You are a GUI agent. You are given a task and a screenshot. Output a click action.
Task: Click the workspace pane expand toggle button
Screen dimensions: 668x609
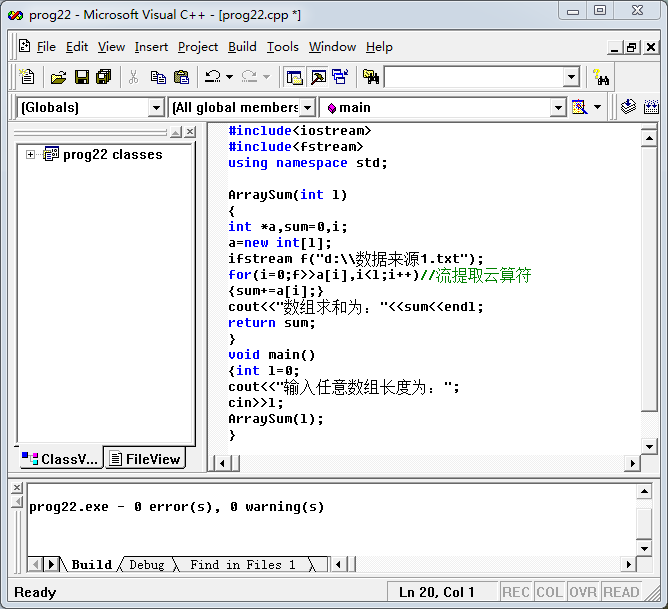[x=176, y=132]
